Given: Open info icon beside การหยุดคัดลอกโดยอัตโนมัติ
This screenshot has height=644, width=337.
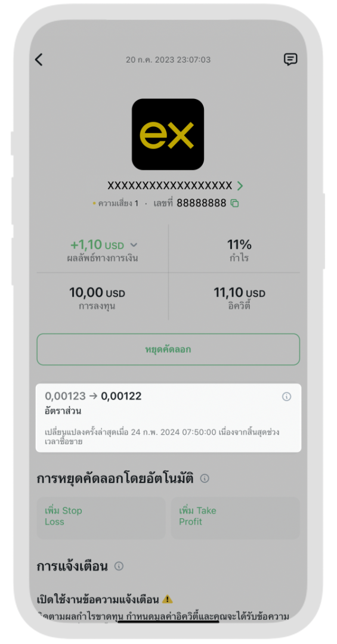Looking at the screenshot, I should pos(205,478).
